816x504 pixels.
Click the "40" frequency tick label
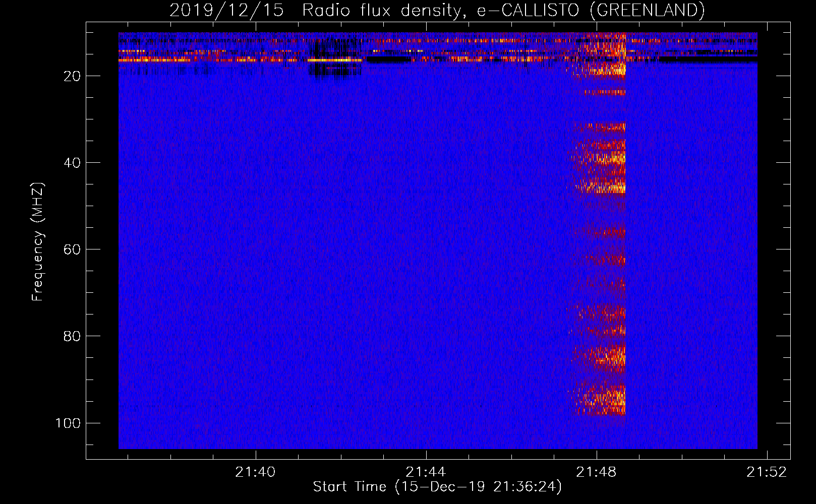point(72,163)
